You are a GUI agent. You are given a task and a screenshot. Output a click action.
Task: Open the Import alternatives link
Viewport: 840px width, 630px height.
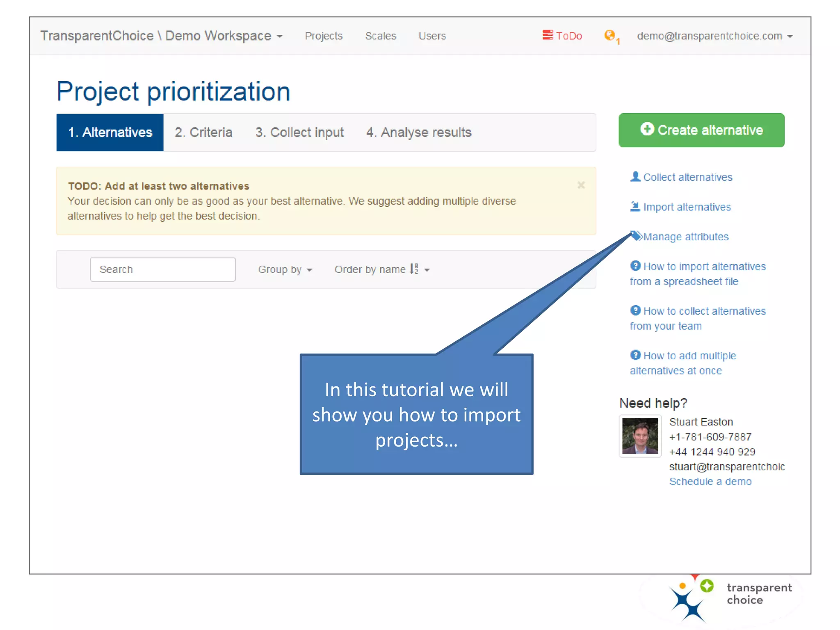[x=687, y=207]
